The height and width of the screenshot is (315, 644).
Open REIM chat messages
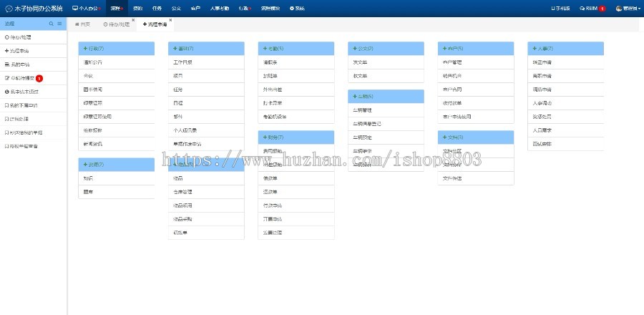coord(592,8)
